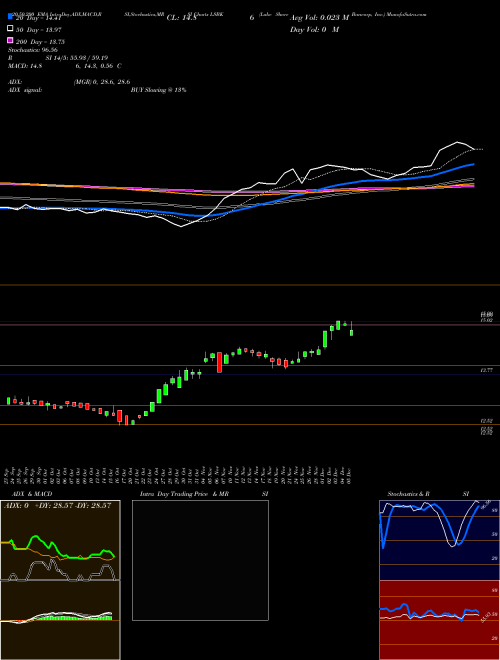This screenshot has height=660, width=500.
Task: Click the 'Intra Day Trading Price & MR' title
Action: pyautogui.click(x=184, y=494)
